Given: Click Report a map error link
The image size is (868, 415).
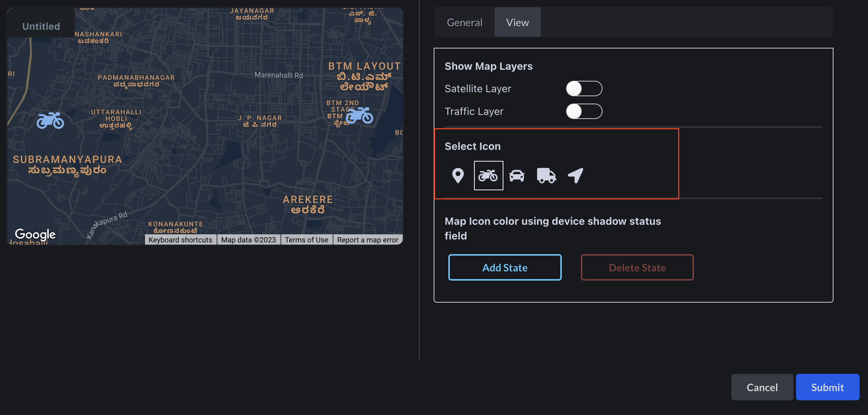Looking at the screenshot, I should [x=368, y=240].
